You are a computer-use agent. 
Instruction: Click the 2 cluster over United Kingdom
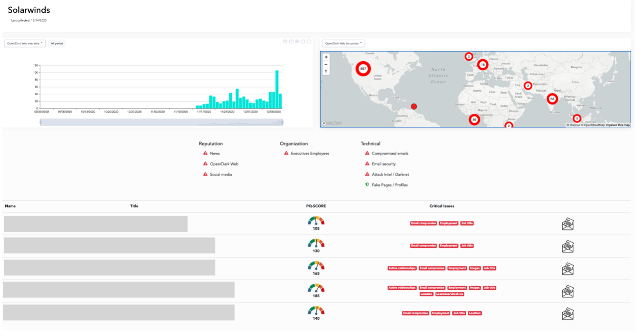(x=469, y=56)
